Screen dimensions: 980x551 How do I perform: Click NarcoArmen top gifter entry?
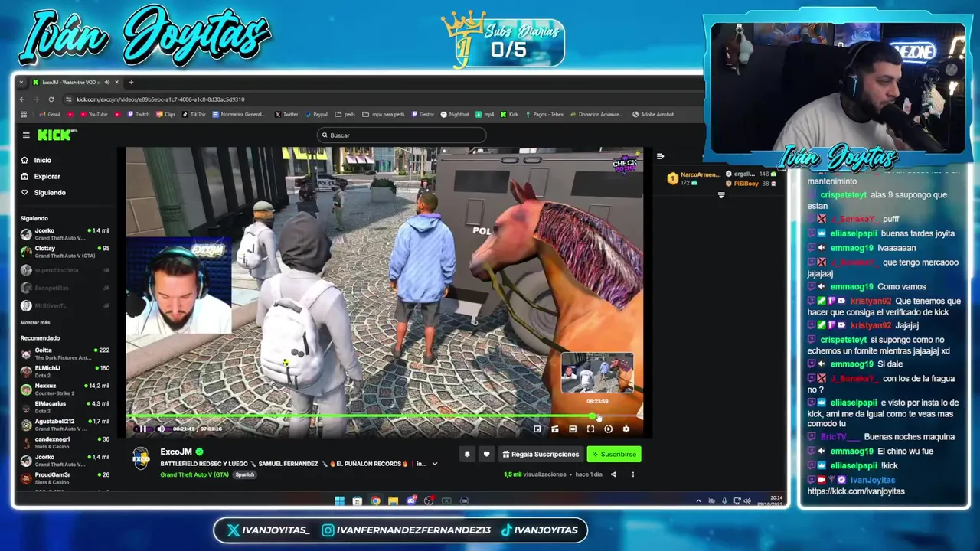[x=693, y=178]
